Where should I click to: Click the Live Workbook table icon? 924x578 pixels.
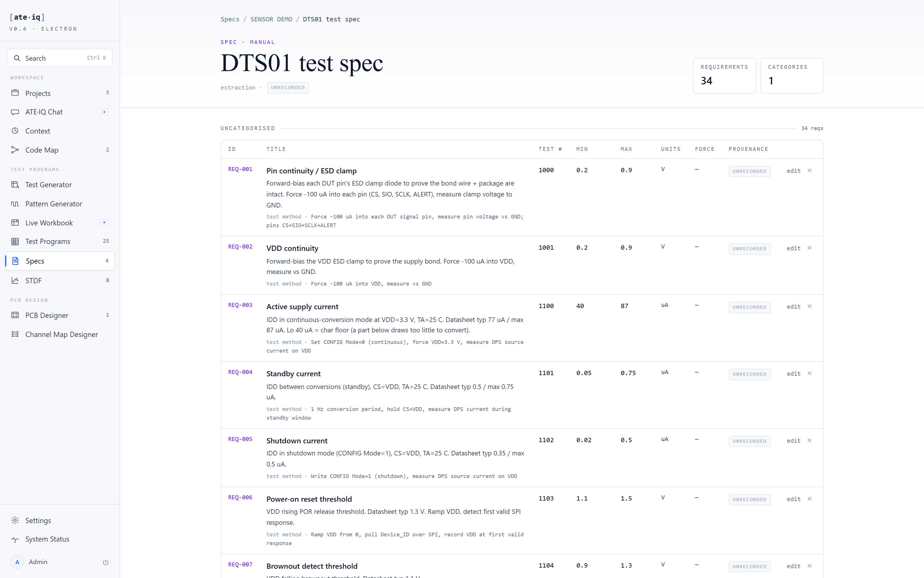click(x=15, y=223)
